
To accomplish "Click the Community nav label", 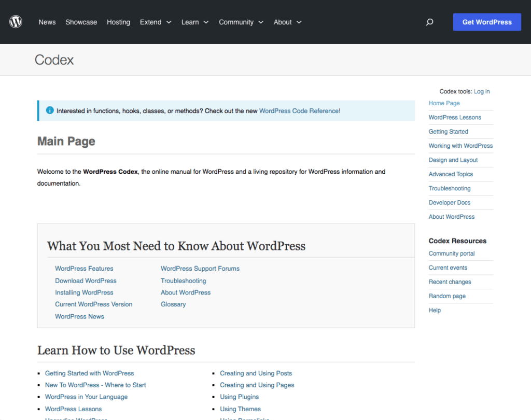I will coord(236,22).
